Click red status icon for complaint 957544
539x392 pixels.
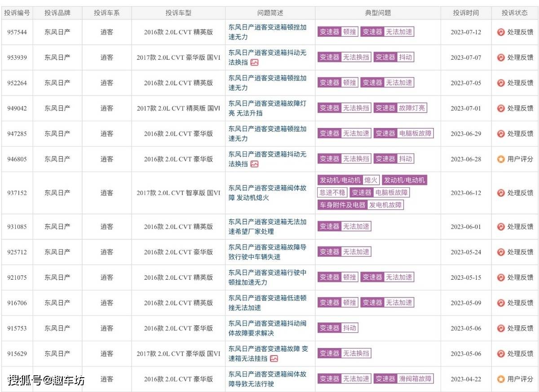[501, 32]
